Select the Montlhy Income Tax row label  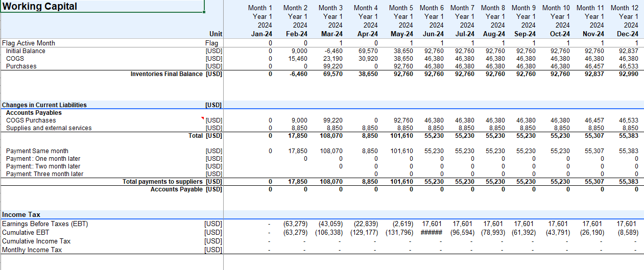(x=32, y=250)
